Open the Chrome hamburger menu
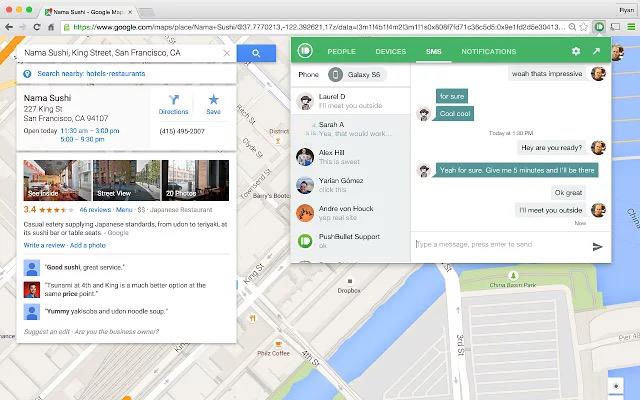Screen dimensions: 641x400 coord(632,27)
